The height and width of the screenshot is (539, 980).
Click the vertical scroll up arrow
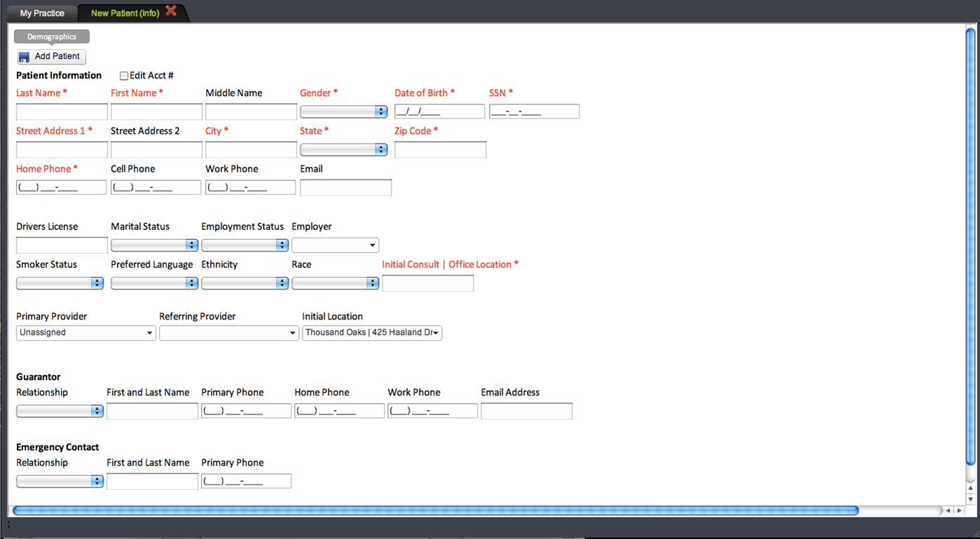point(970,488)
